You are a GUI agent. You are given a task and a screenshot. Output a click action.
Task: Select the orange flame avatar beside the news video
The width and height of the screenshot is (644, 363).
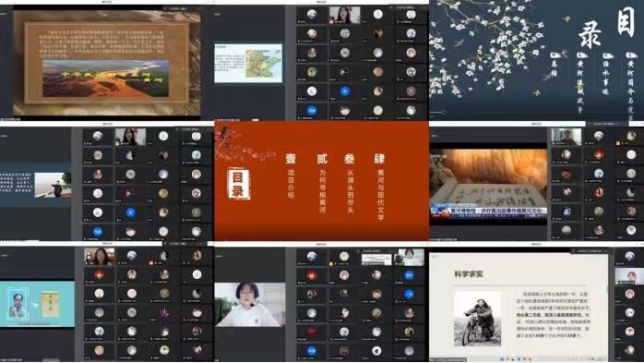[x=599, y=154]
